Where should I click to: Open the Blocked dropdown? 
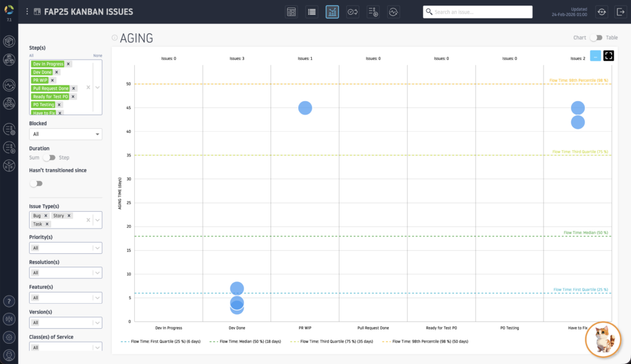point(65,134)
